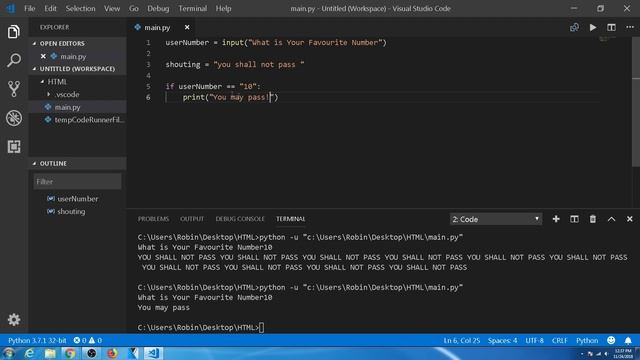Select the Terminal panel tab
Screen dimensions: 640x360
pos(291,219)
